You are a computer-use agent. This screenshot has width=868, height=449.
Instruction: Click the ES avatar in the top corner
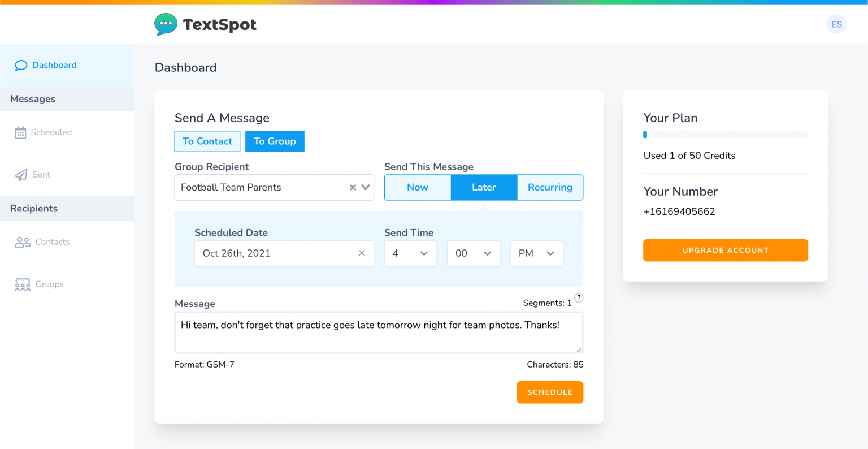(x=836, y=24)
